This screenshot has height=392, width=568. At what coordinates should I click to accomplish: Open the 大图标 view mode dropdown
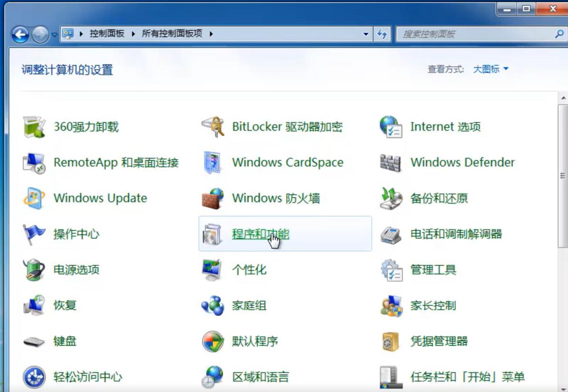[491, 69]
